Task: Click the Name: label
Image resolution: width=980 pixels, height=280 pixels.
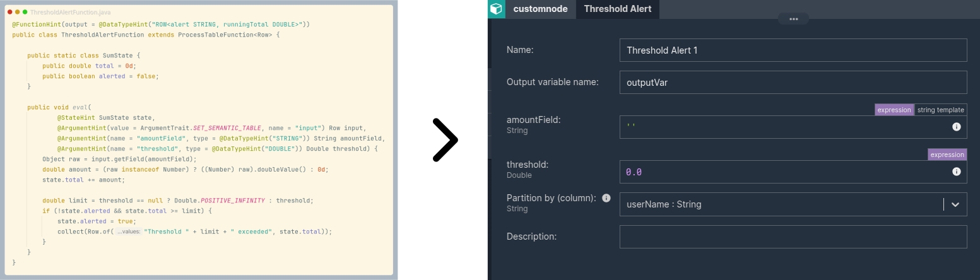Action: pos(520,50)
